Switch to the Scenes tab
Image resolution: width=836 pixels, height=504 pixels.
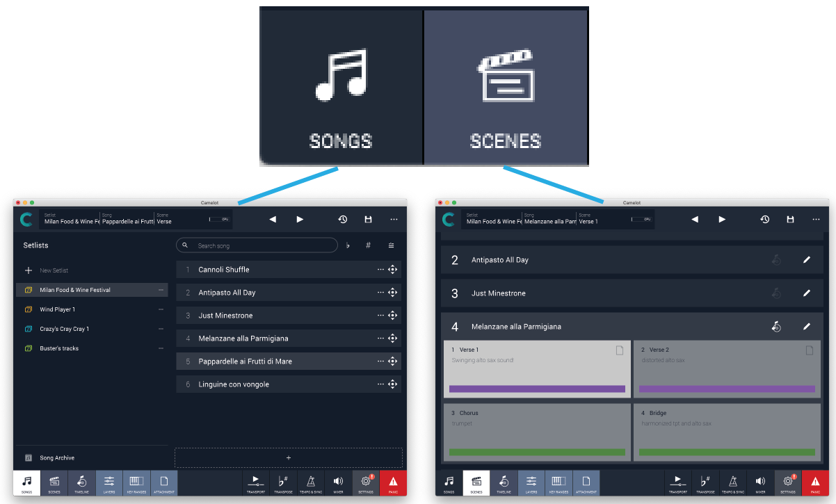coord(54,482)
